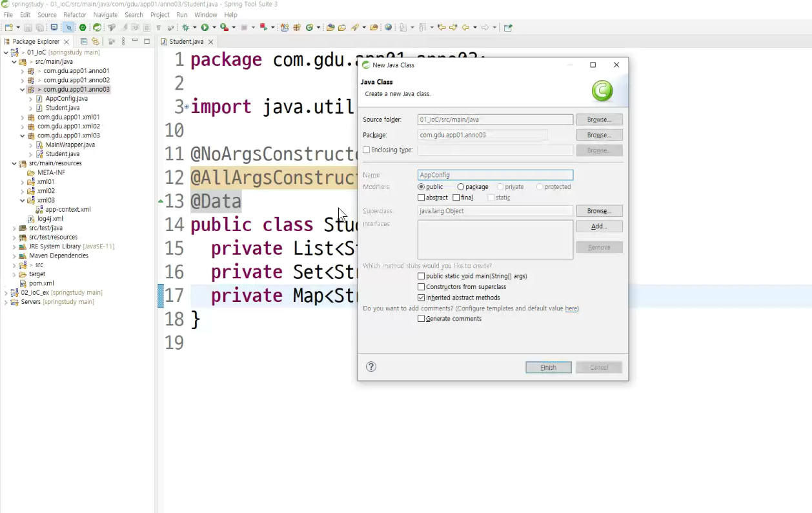
Task: Click the Source folder text field
Action: point(495,119)
